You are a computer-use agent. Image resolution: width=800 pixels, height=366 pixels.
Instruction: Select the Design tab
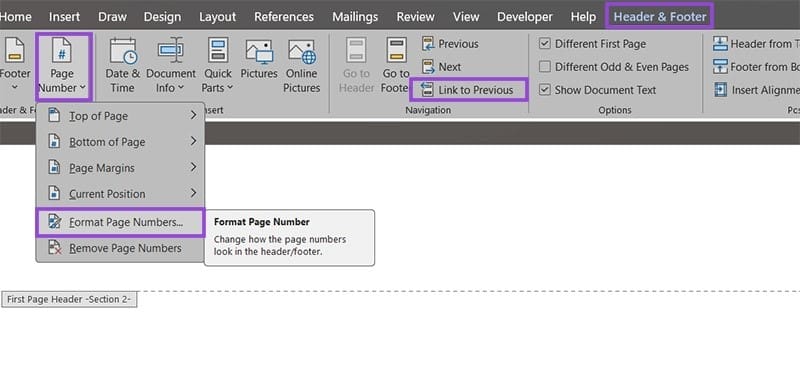162,17
